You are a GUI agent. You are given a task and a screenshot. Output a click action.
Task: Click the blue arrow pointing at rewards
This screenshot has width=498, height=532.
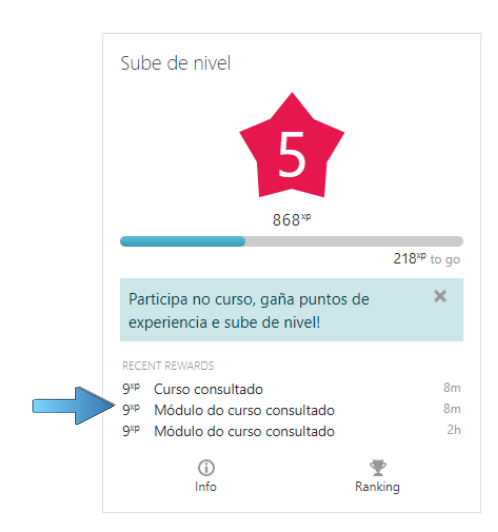74,406
